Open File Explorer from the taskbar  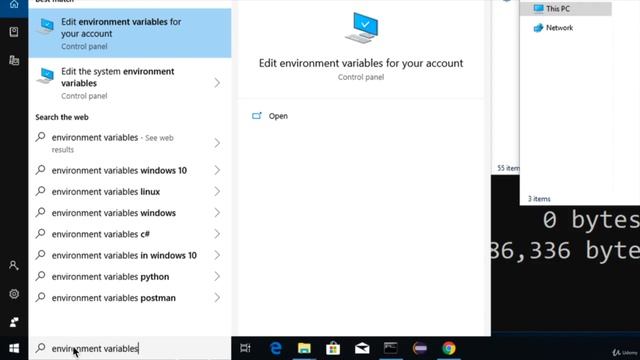coord(304,348)
